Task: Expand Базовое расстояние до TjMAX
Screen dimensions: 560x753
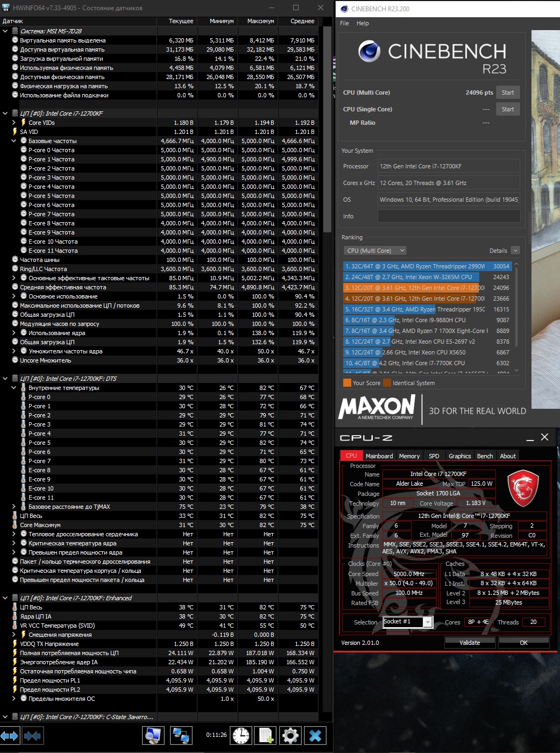Action: (x=14, y=507)
